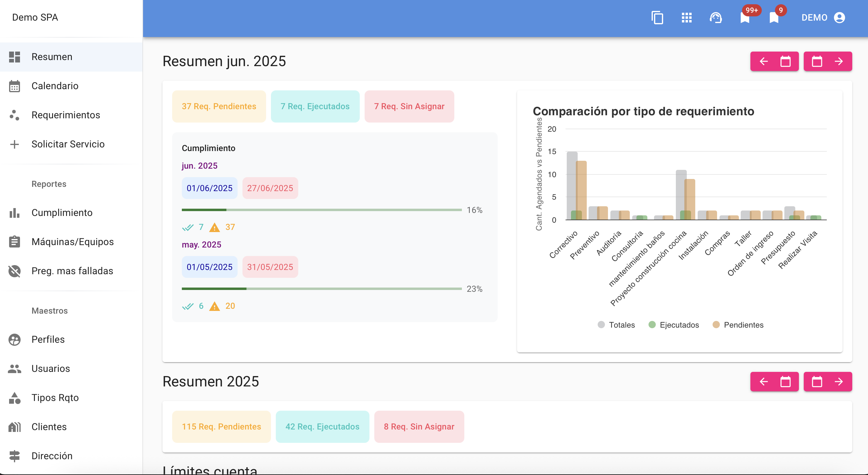
Task: Click Solicitar Servicio plus item
Action: pos(68,144)
